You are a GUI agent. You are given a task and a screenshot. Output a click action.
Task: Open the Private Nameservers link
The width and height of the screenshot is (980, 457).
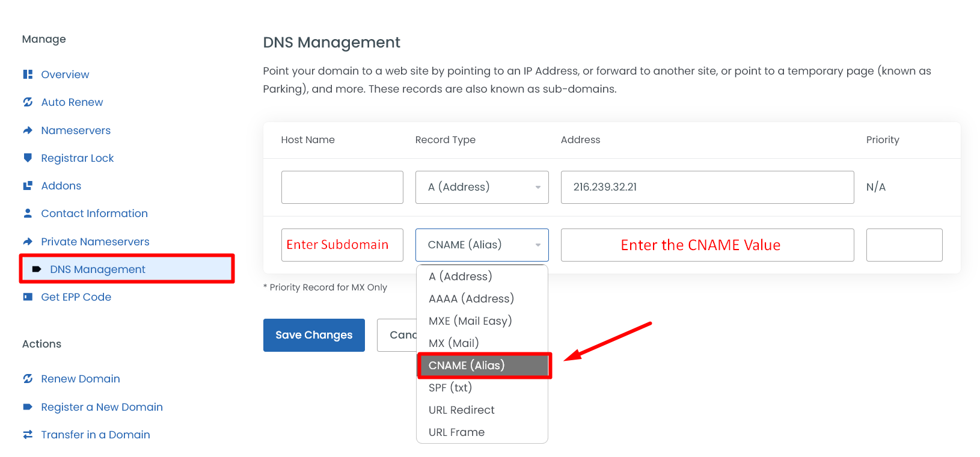(x=95, y=242)
